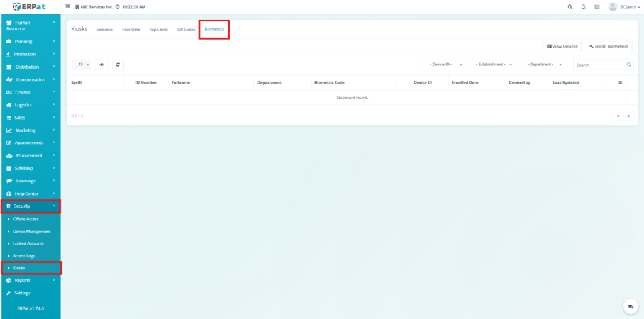Click the table column menu icon

pyautogui.click(x=620, y=82)
